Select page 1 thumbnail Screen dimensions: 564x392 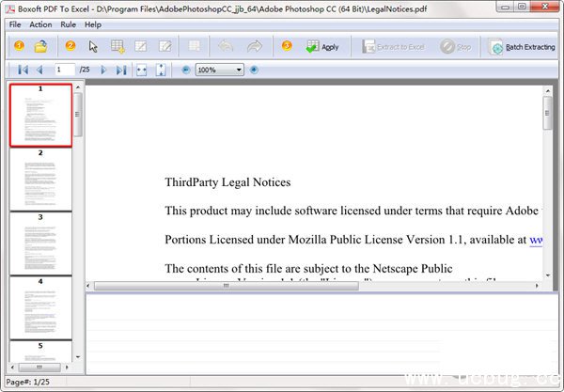tap(40, 115)
